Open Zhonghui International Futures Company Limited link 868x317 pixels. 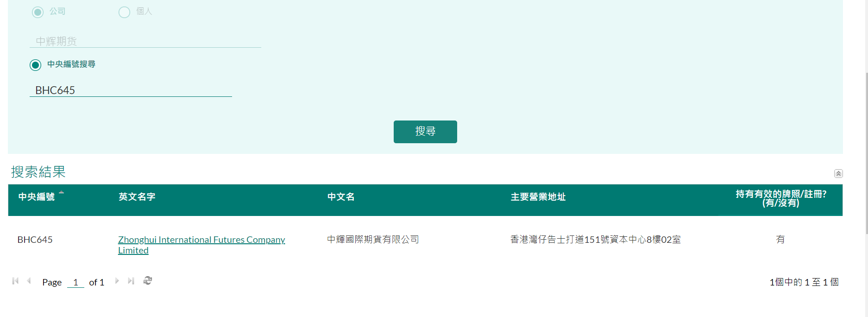[x=201, y=245]
